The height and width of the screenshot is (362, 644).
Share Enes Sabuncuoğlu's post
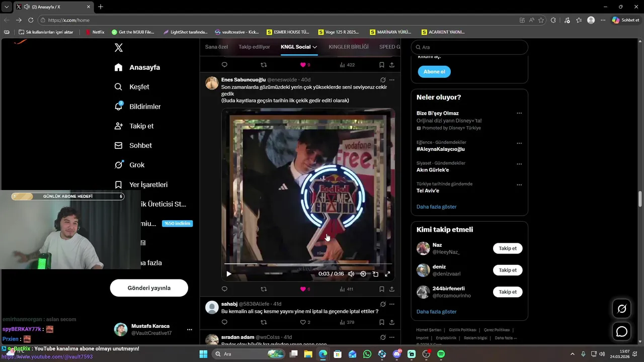click(392, 289)
